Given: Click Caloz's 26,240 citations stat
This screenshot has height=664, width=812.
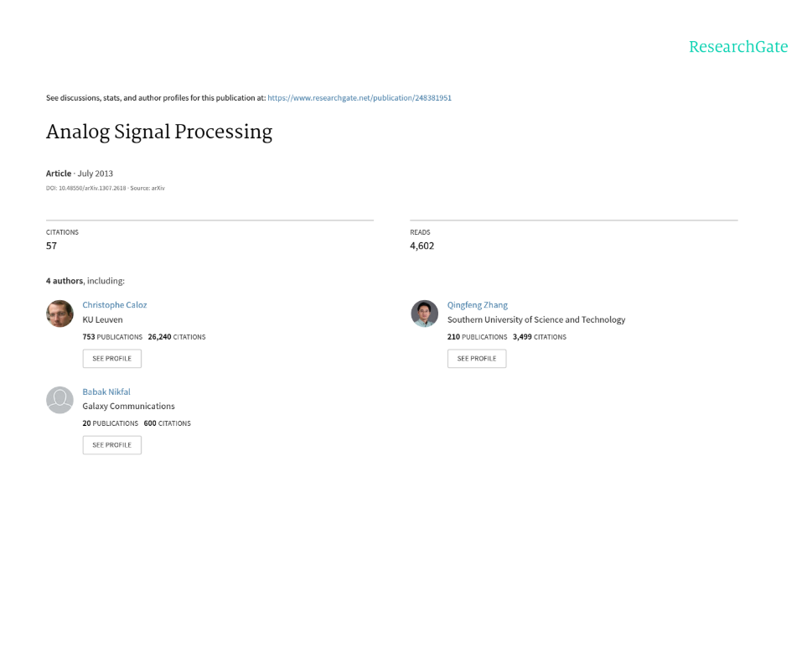Looking at the screenshot, I should tap(177, 337).
